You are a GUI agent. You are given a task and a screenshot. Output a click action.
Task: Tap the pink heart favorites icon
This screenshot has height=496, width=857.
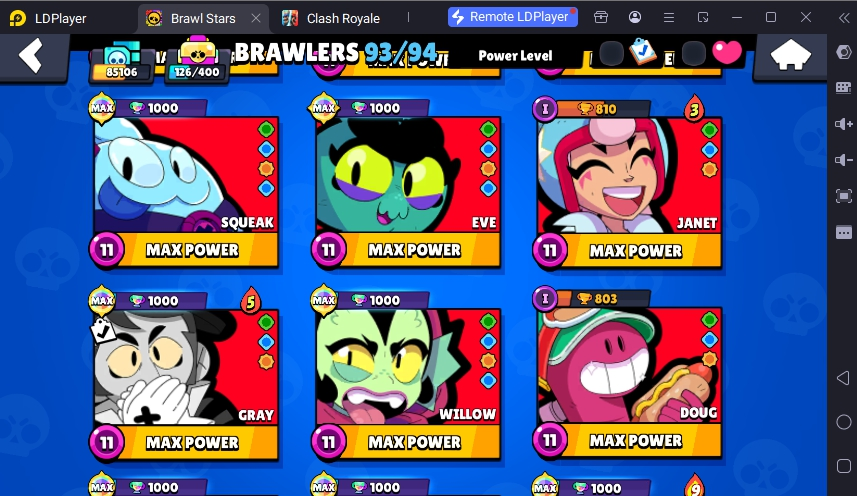coord(727,53)
